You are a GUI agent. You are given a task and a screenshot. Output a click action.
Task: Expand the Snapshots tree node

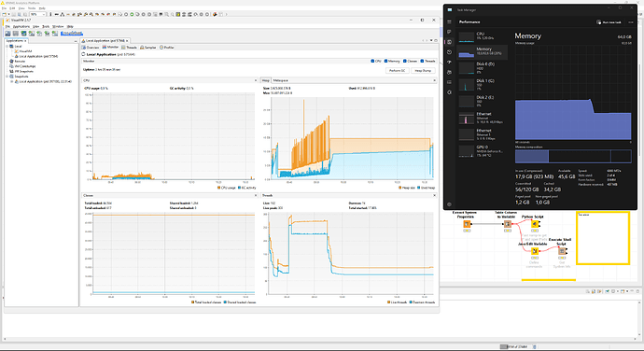7,77
